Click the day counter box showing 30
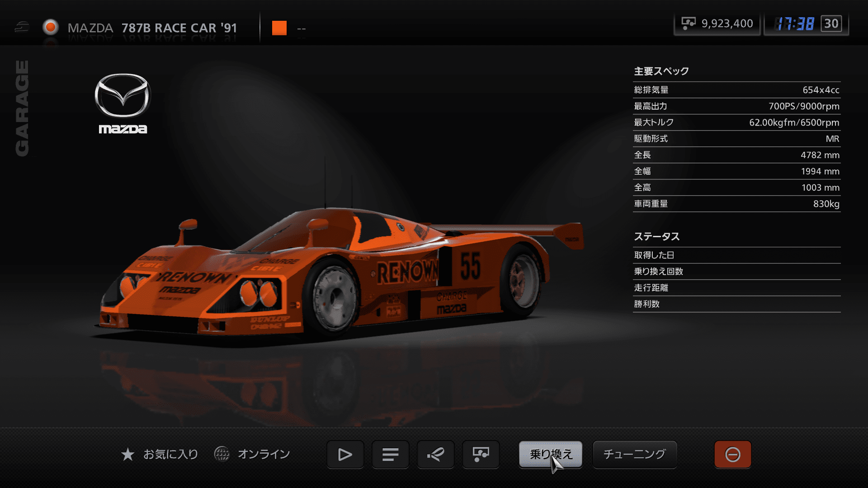Image resolution: width=868 pixels, height=488 pixels. coord(831,23)
